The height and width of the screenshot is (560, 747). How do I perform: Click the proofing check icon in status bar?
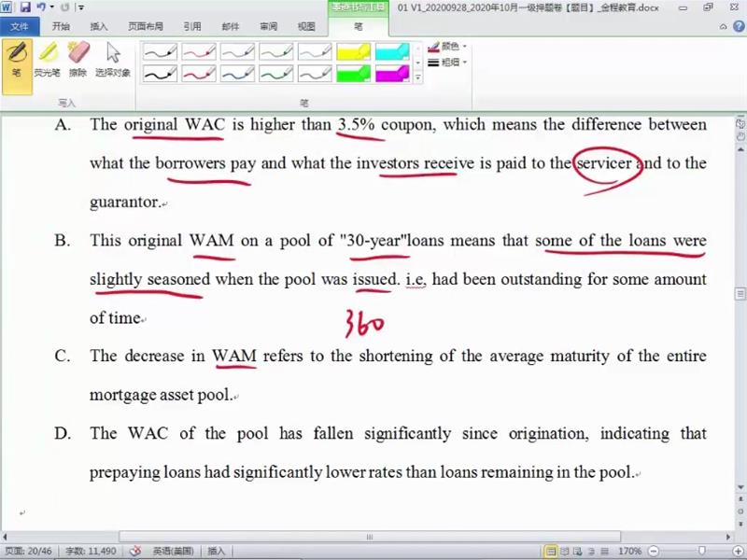point(135,552)
